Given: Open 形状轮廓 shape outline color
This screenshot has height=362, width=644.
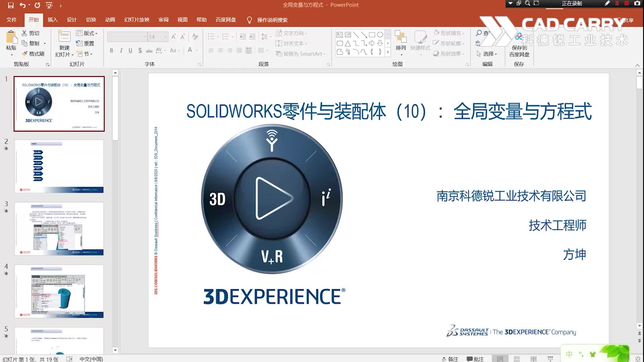Looking at the screenshot, I should point(449,43).
